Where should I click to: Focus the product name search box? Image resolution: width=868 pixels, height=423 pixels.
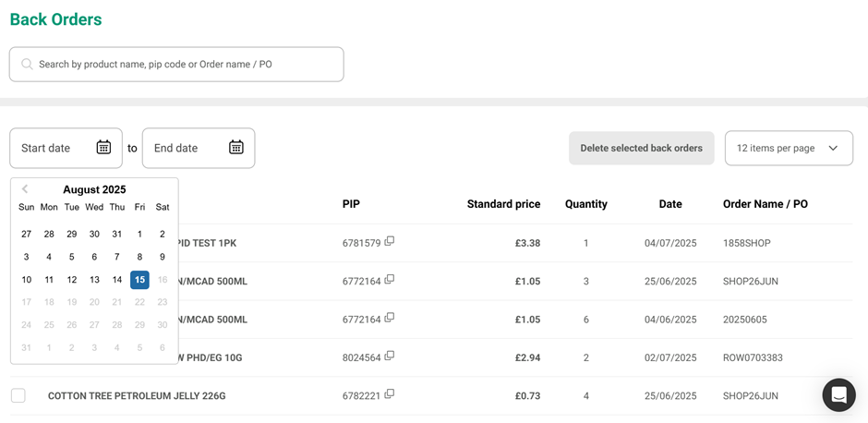click(185, 65)
